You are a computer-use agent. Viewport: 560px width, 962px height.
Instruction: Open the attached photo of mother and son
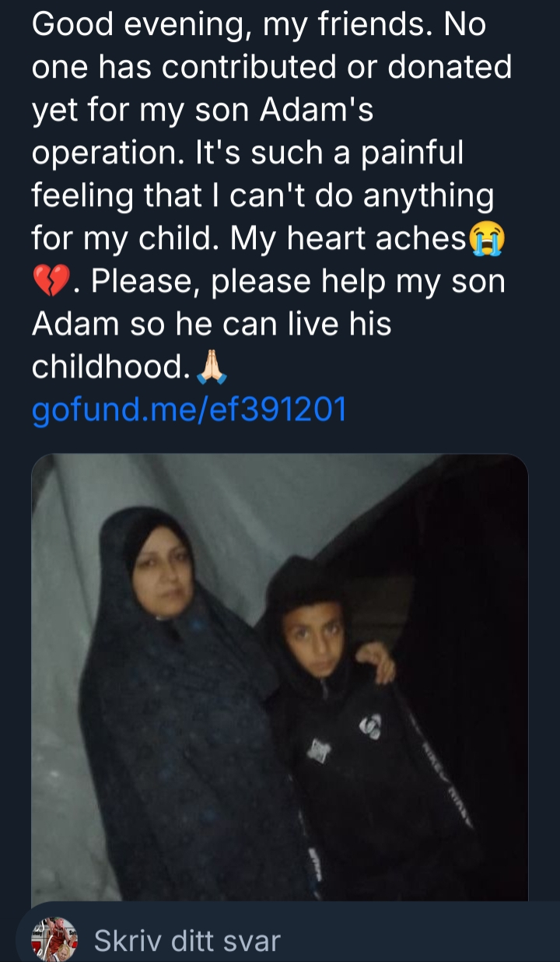tap(280, 677)
